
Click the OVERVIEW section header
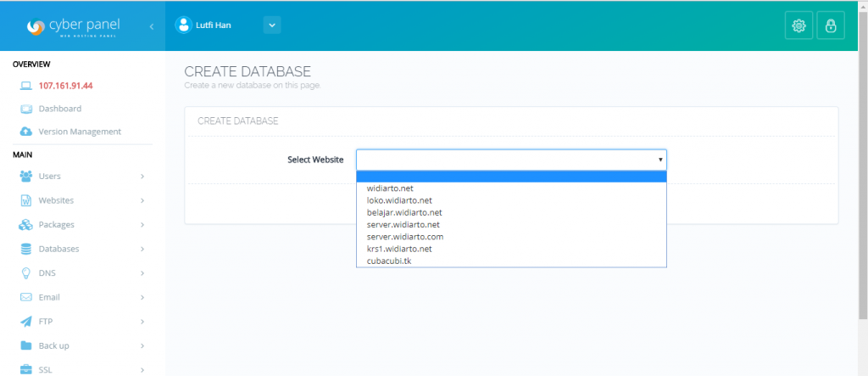click(31, 65)
